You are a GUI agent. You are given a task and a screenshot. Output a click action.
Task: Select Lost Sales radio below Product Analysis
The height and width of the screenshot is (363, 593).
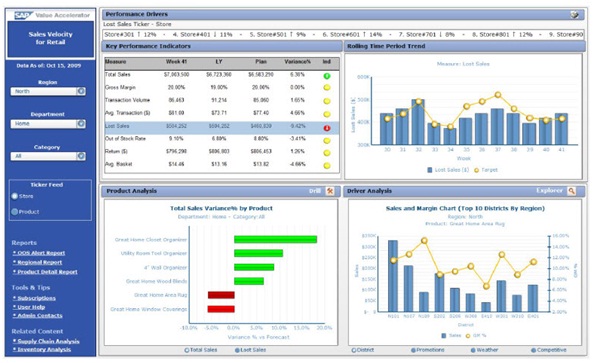[237, 350]
